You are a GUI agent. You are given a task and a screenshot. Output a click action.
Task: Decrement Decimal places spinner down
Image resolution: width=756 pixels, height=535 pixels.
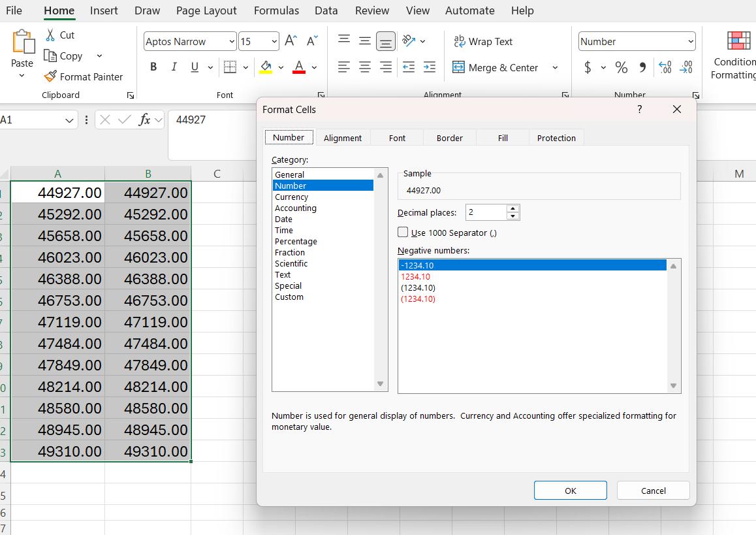tap(513, 216)
